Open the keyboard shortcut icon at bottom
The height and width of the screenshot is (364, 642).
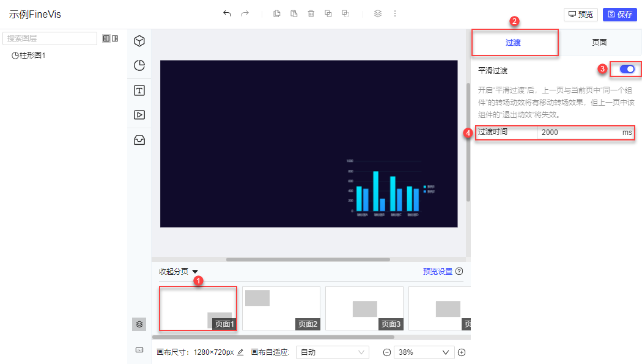pos(139,350)
